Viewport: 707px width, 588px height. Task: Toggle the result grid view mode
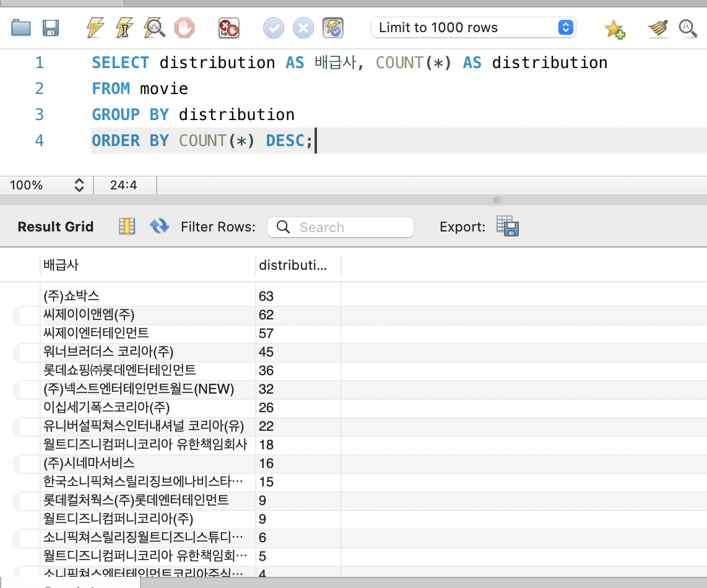point(126,226)
